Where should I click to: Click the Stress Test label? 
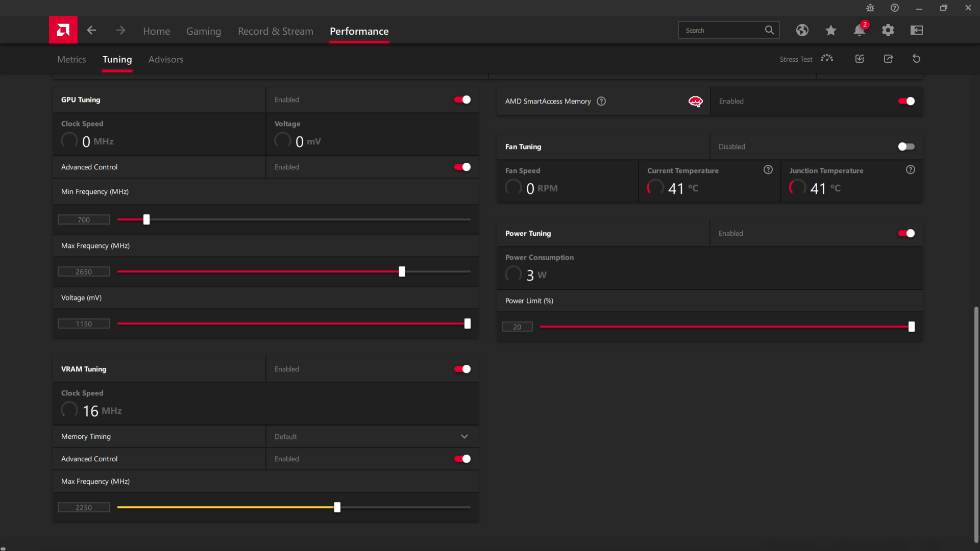(x=796, y=59)
